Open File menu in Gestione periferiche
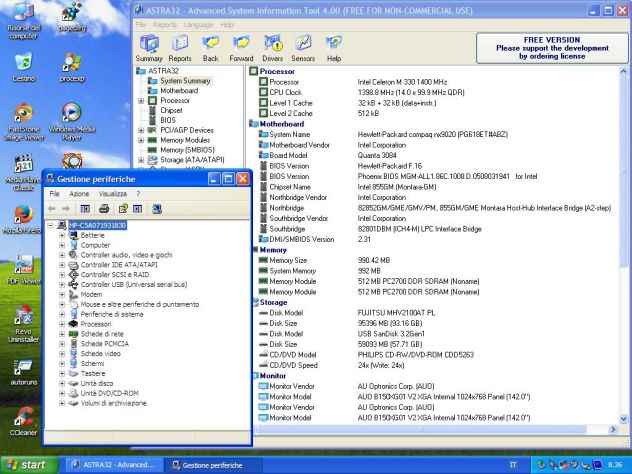This screenshot has height=474, width=632. [x=54, y=193]
